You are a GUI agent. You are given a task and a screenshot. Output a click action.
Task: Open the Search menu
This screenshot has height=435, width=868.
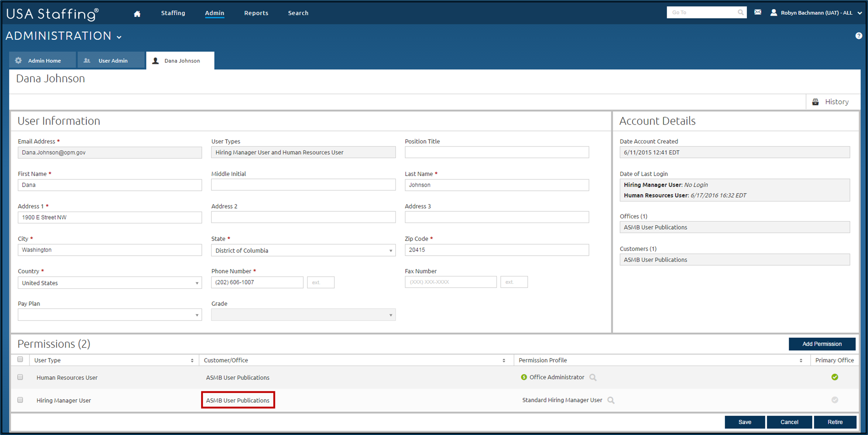(298, 13)
